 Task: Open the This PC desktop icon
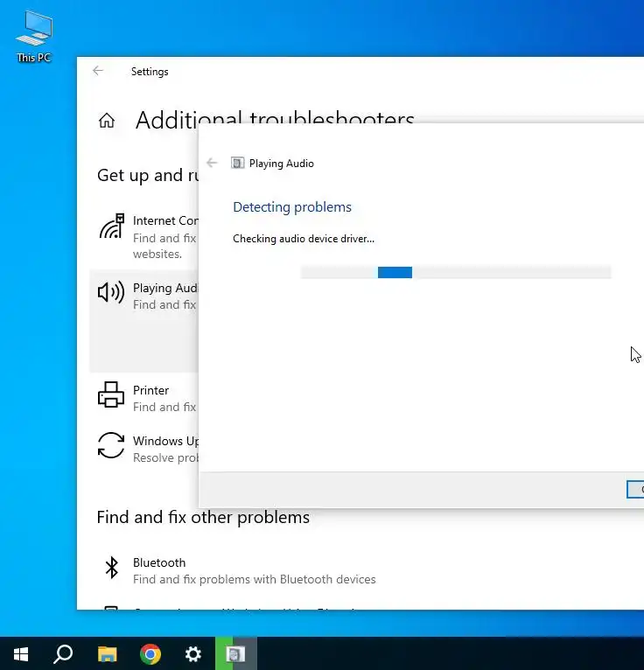tap(34, 38)
